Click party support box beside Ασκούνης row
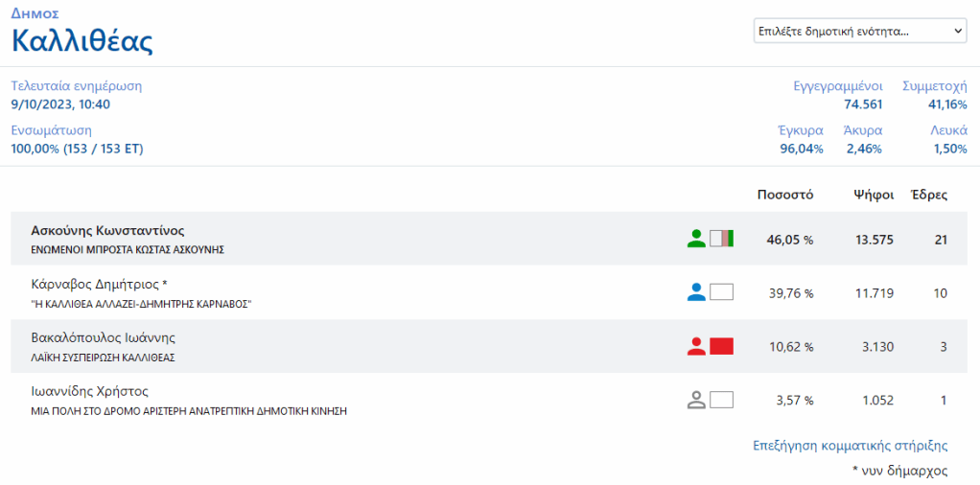 pyautogui.click(x=721, y=239)
